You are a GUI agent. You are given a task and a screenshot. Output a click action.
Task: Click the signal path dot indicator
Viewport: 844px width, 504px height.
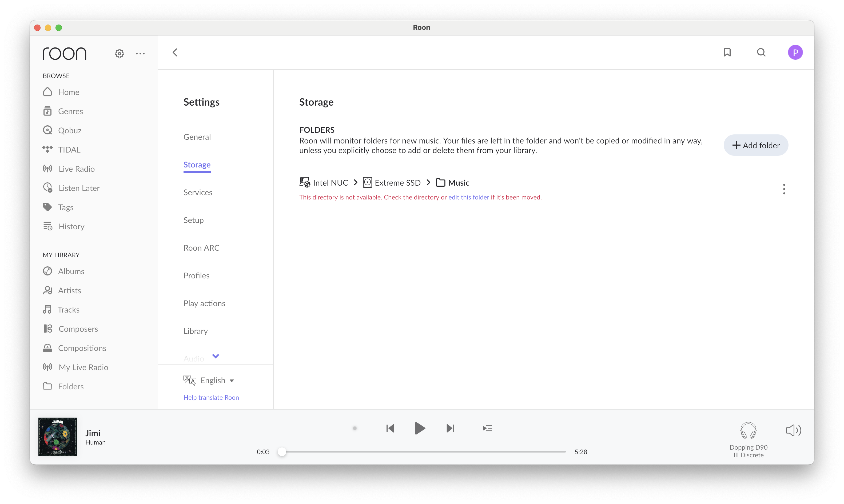coord(355,428)
